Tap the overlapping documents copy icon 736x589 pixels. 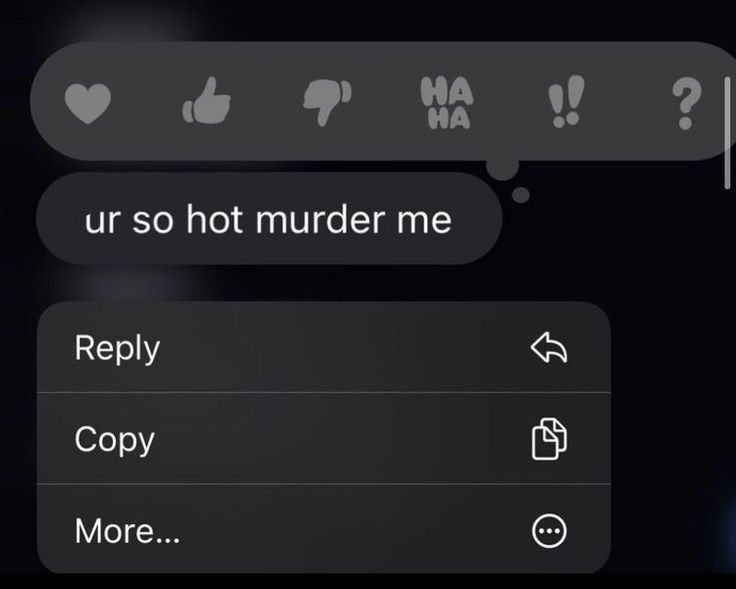[549, 439]
